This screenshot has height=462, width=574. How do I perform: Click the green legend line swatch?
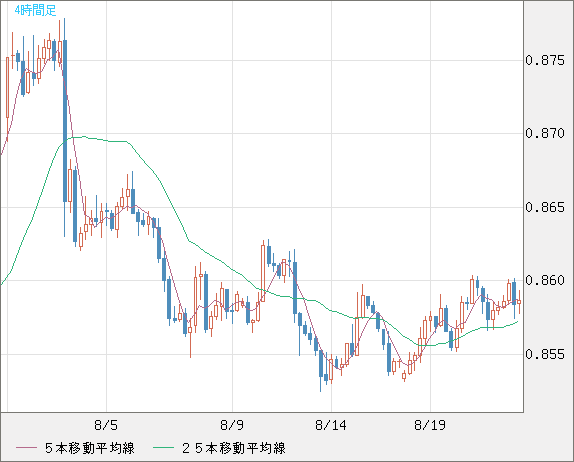tap(163, 448)
